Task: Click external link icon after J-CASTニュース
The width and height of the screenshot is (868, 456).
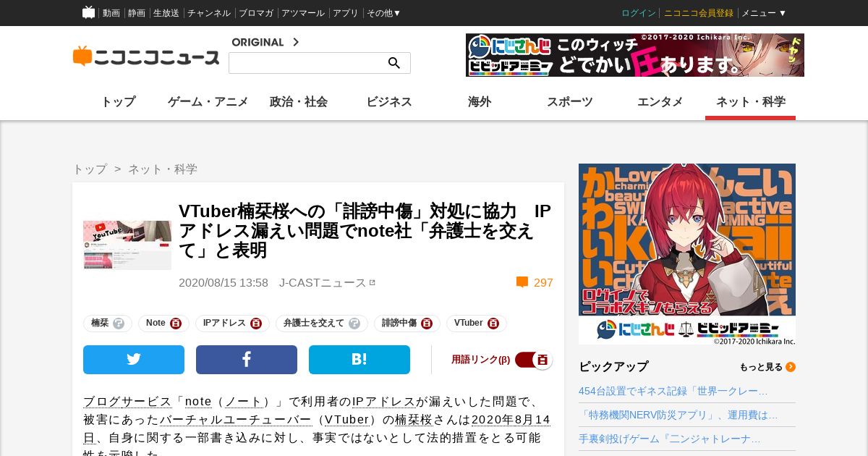Action: pos(373,282)
